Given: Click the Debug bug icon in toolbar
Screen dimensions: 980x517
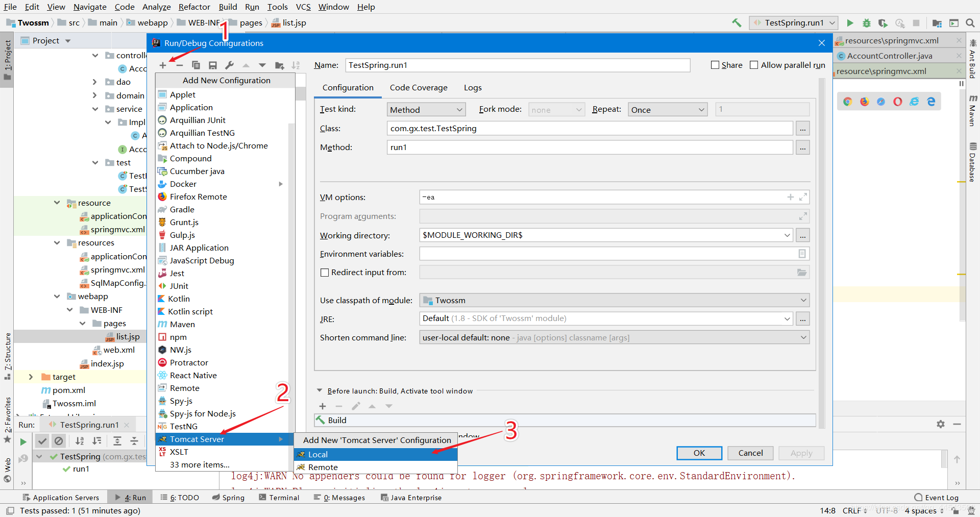Looking at the screenshot, I should (866, 23).
